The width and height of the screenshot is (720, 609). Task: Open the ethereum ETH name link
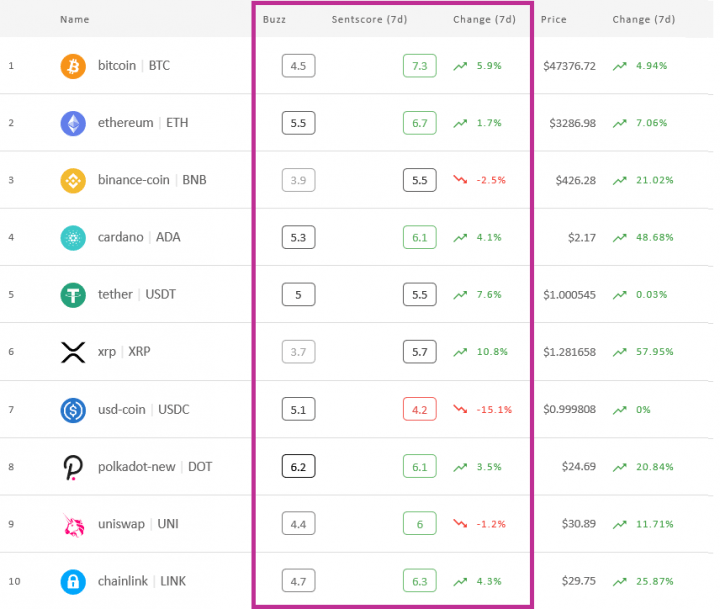pos(143,123)
